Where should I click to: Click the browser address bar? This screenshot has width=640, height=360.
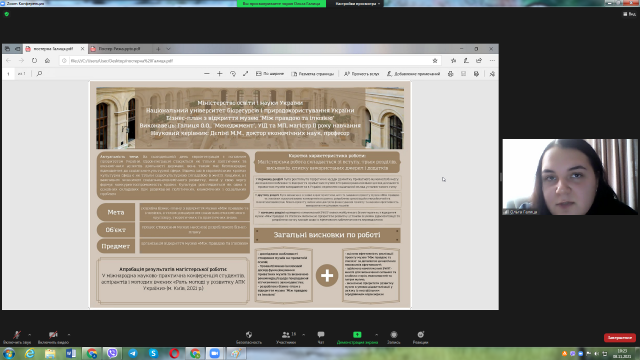click(249, 60)
